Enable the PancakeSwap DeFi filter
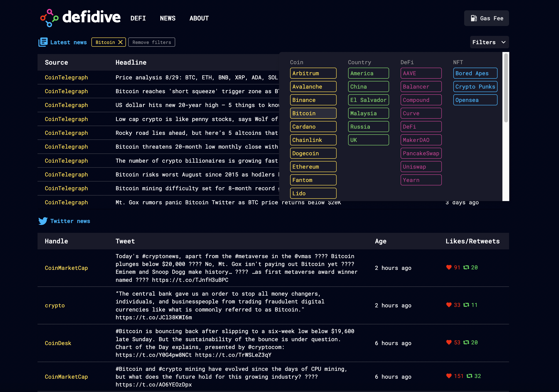The height and width of the screenshot is (392, 559). (x=421, y=153)
